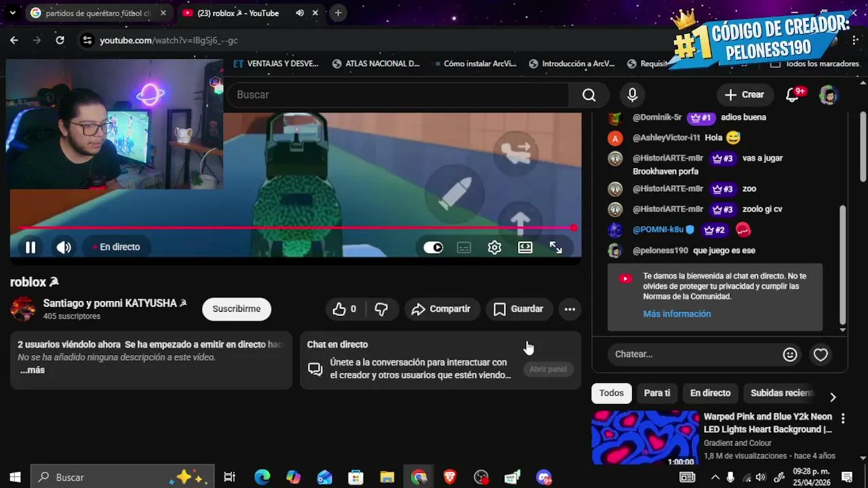Dislike the roblox video

381,309
